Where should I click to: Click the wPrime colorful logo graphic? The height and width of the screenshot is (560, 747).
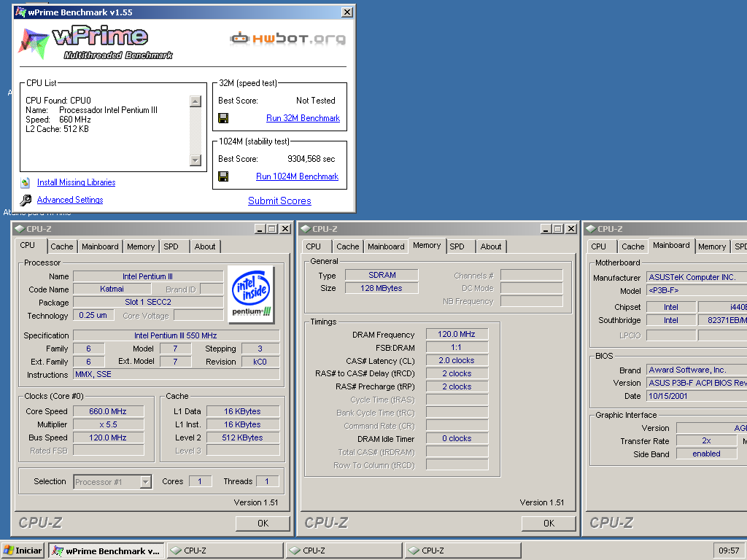(x=34, y=44)
